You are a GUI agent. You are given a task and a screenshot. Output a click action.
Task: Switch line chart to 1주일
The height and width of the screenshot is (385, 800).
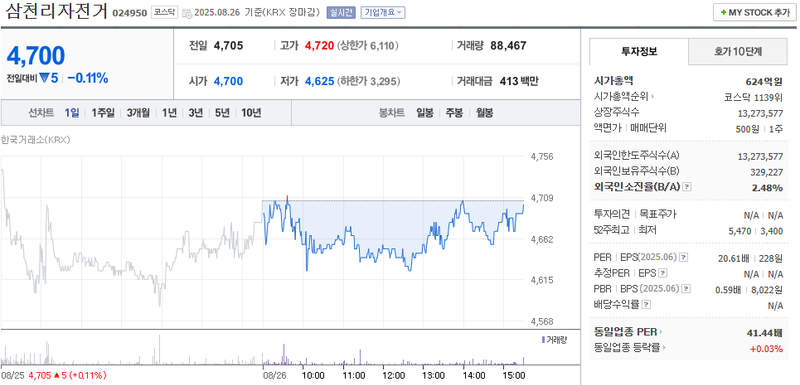coord(103,113)
